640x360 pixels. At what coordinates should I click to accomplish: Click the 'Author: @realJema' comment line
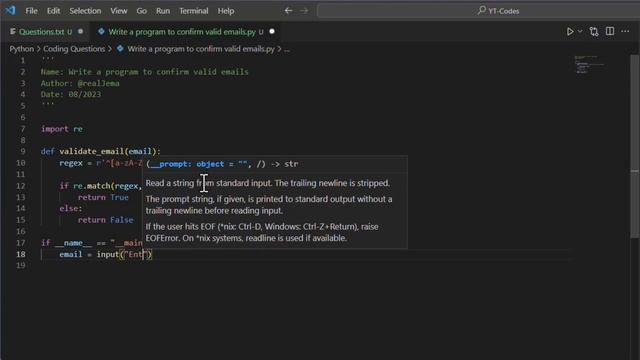[80, 83]
